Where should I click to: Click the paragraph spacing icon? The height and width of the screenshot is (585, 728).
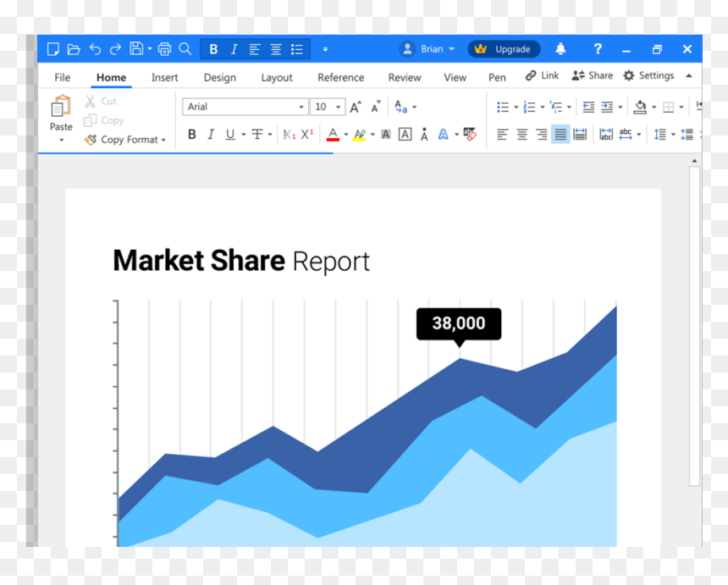687,135
